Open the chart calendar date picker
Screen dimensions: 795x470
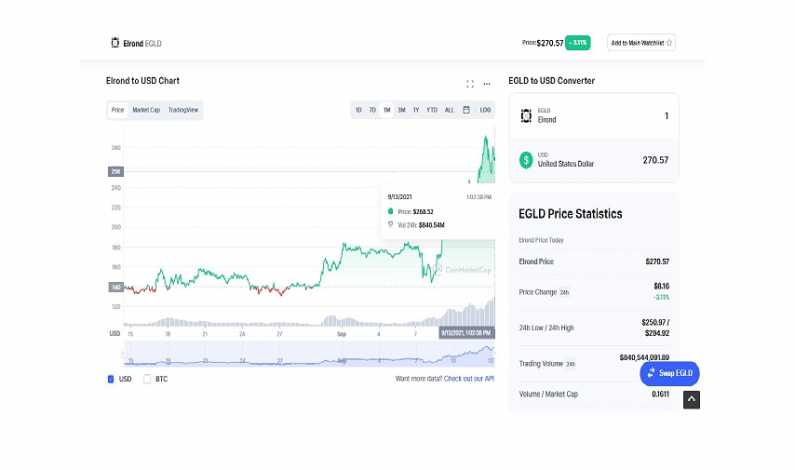click(x=466, y=110)
